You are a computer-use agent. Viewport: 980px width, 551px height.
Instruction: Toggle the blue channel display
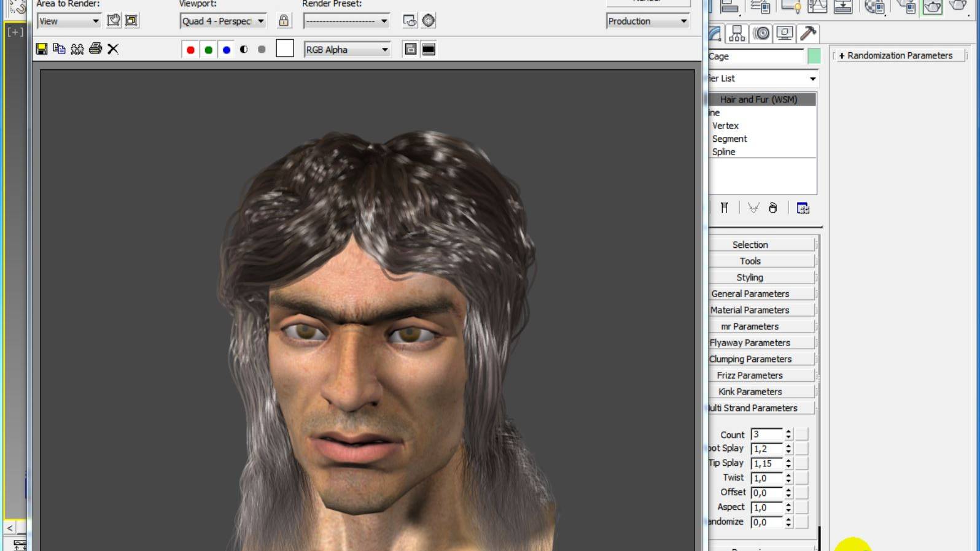coord(227,50)
